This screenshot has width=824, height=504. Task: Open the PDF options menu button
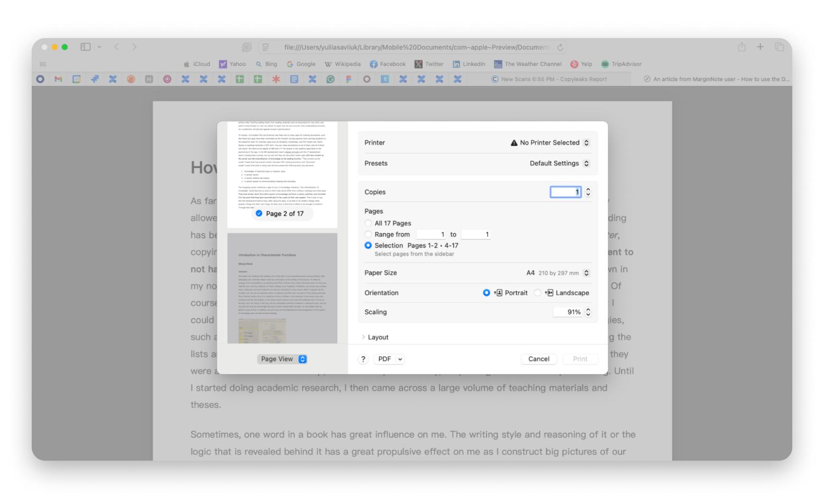(x=389, y=359)
